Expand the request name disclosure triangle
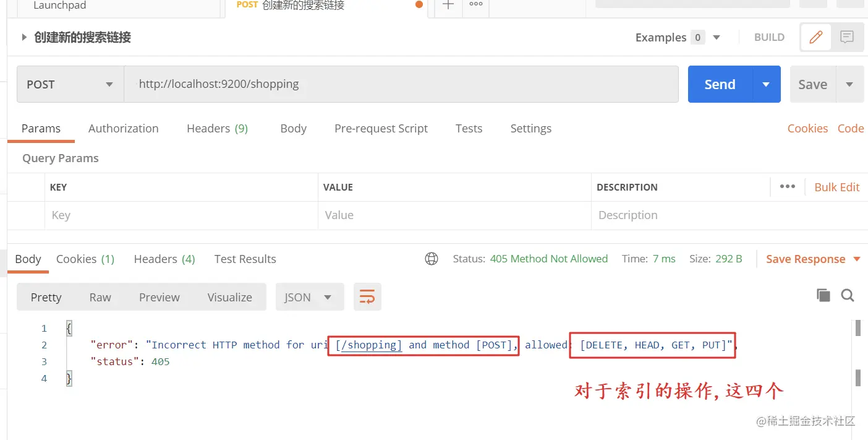 point(24,37)
